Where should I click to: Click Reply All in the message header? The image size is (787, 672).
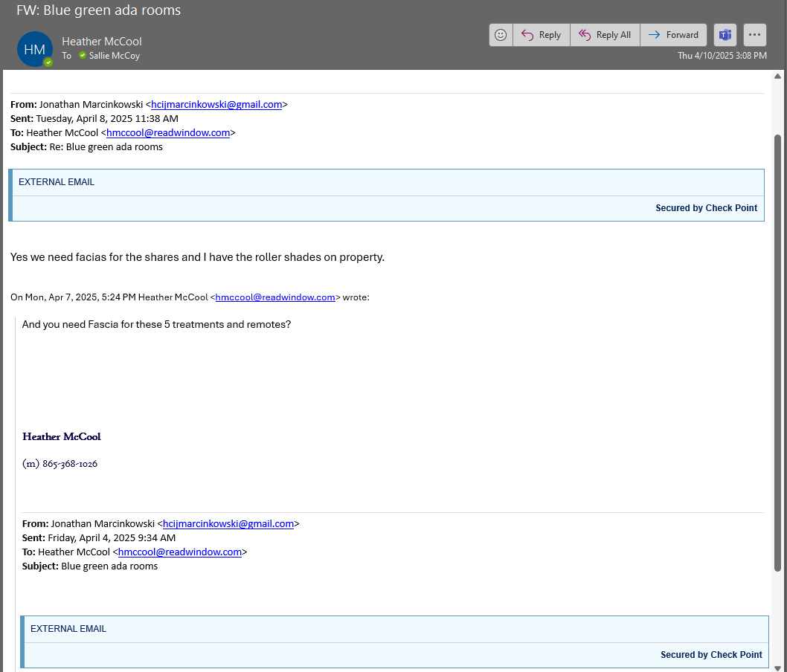point(605,35)
